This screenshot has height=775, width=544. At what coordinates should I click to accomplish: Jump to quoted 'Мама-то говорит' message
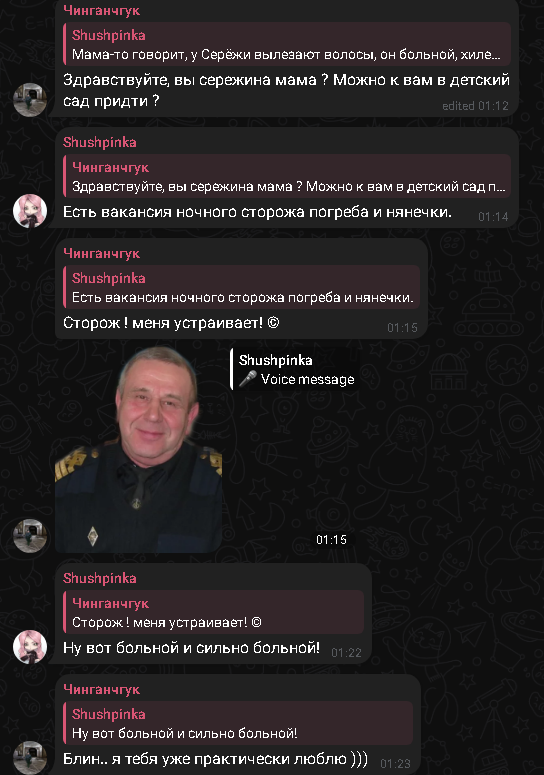pos(287,44)
